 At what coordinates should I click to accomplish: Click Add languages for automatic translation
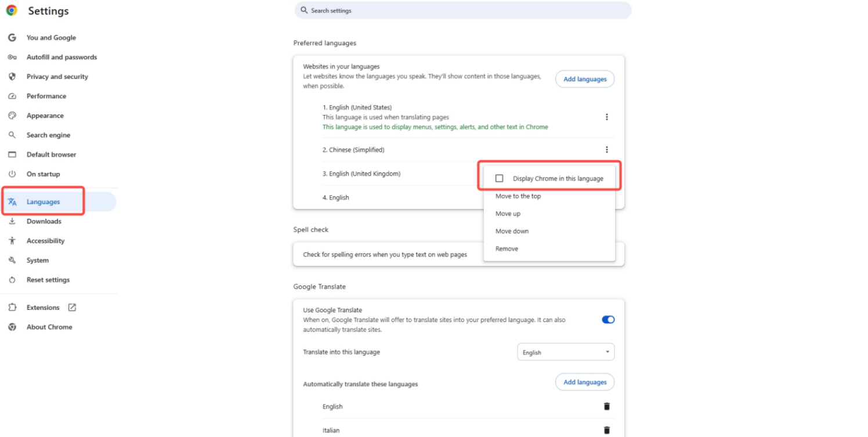585,382
